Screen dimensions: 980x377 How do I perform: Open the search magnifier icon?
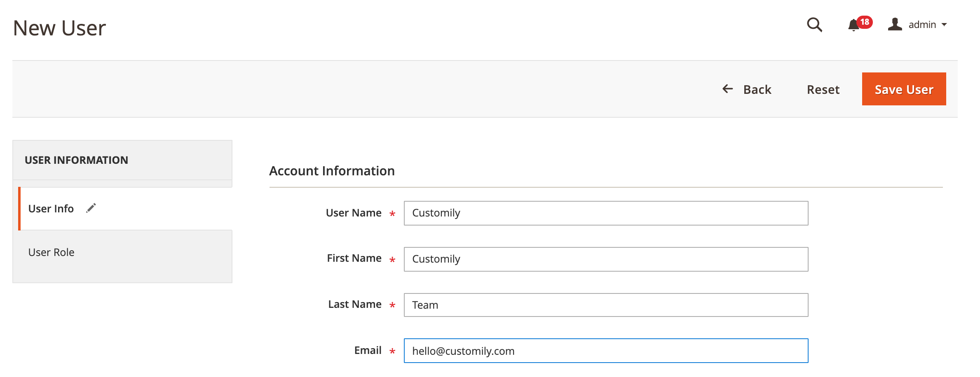[814, 25]
